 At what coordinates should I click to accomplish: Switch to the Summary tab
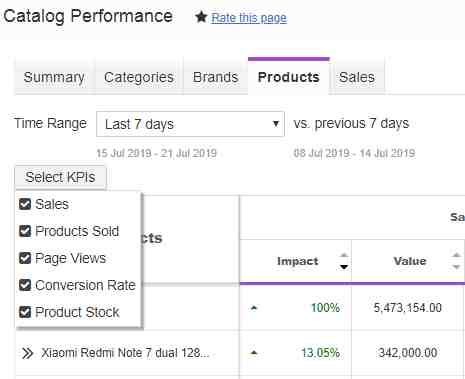click(x=54, y=77)
